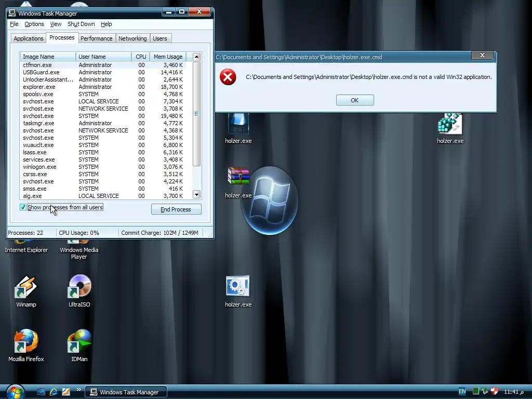This screenshot has width=532, height=399.
Task: Click the Windows Task Manager taskbar button
Action: 126,392
